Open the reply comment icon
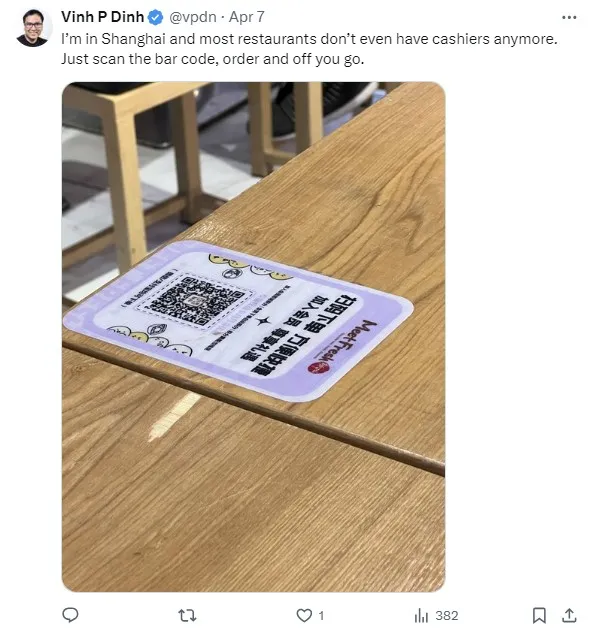Image resolution: width=593 pixels, height=629 pixels. (x=71, y=615)
